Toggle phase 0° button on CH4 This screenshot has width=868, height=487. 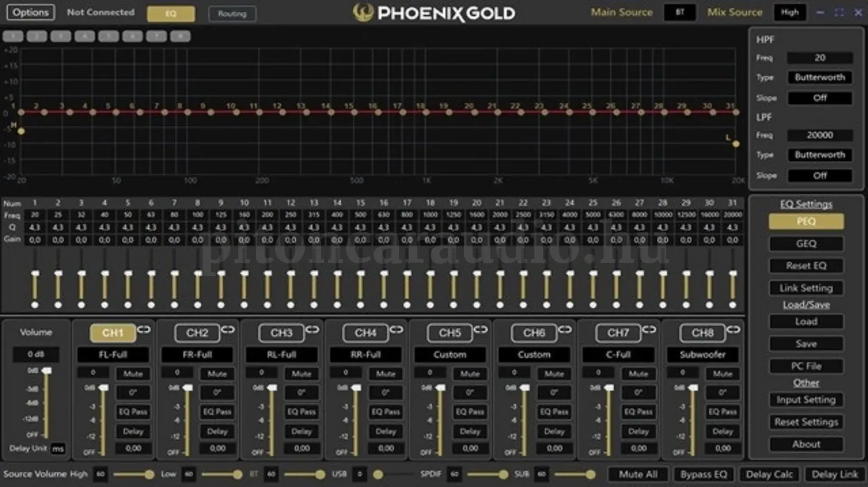(386, 392)
